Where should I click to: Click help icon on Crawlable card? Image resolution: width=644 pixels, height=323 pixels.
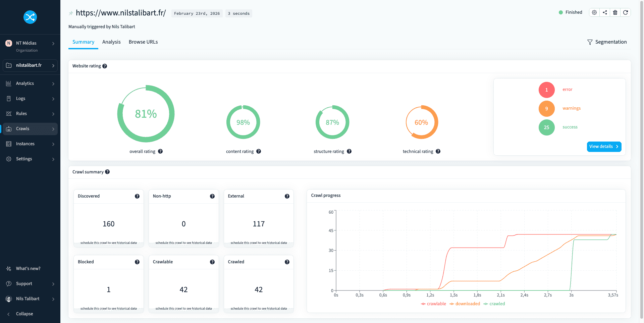click(x=212, y=262)
